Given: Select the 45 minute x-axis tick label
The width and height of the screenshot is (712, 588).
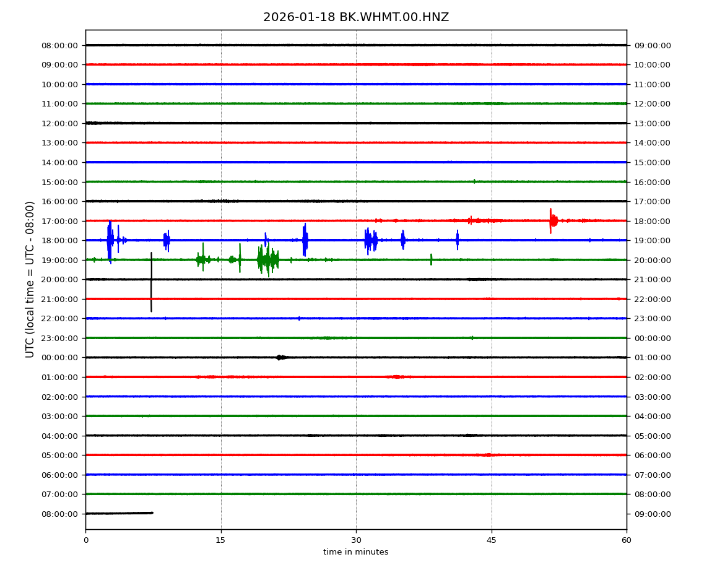Looking at the screenshot, I should 492,540.
